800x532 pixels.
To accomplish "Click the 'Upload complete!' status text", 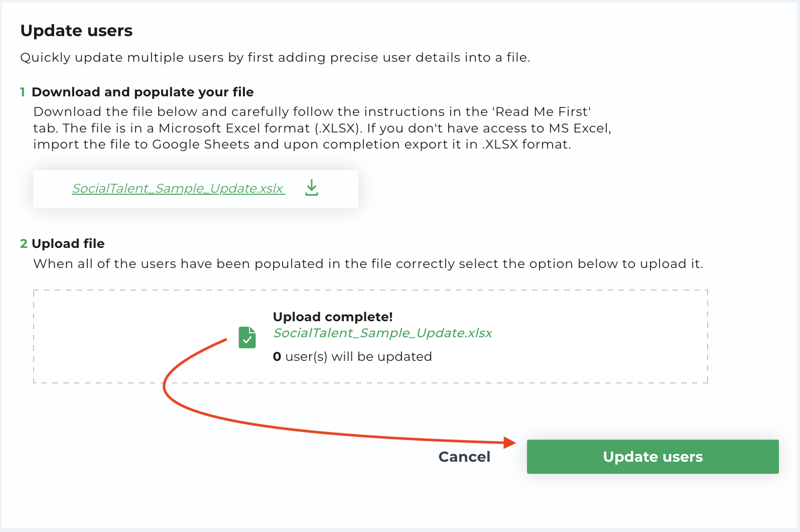I will click(333, 317).
